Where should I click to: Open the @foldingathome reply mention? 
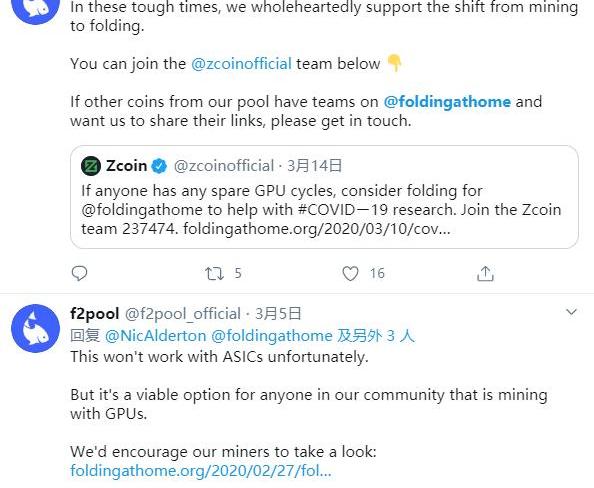click(272, 336)
